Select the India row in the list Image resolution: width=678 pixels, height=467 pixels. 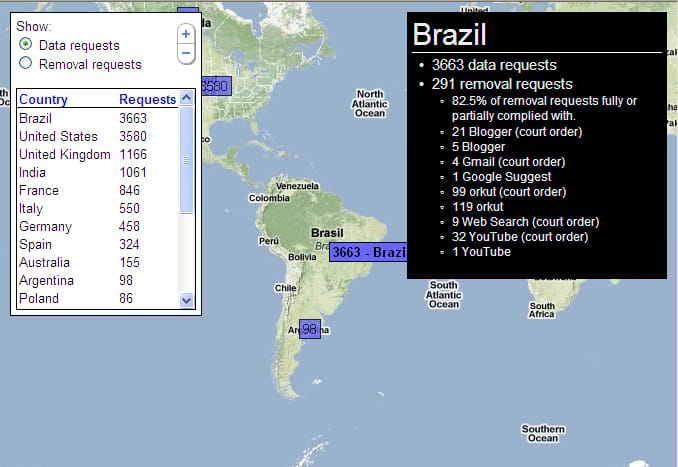98,173
